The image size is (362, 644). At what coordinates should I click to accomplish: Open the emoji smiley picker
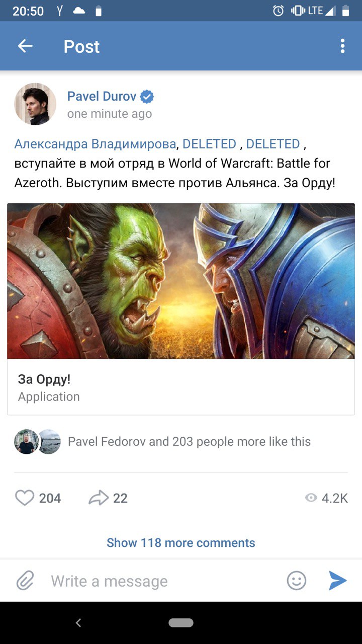297,581
